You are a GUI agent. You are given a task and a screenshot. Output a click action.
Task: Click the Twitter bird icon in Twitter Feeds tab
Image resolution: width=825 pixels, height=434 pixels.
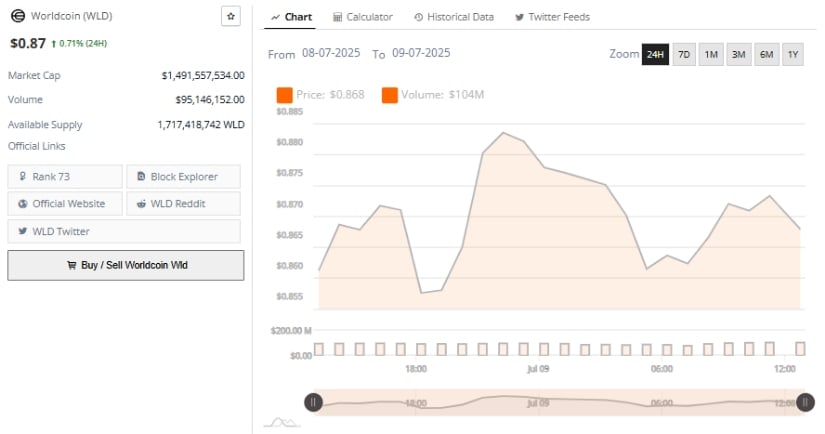pyautogui.click(x=519, y=17)
